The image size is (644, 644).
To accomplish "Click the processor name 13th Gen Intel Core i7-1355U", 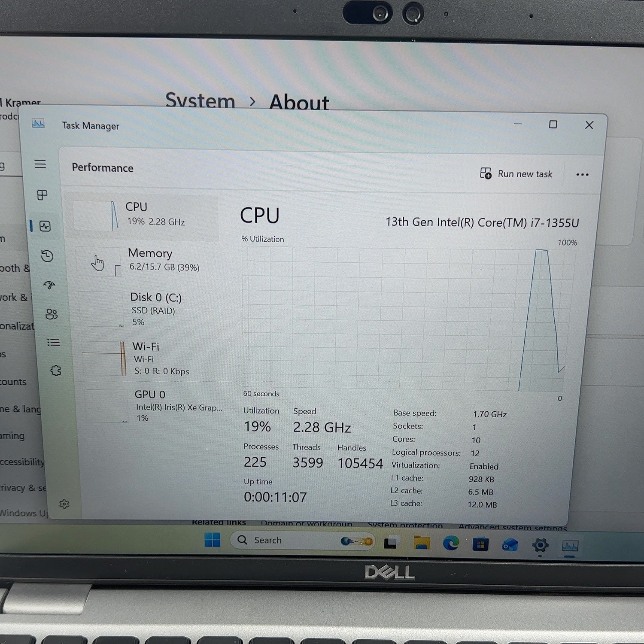I will coord(482,222).
